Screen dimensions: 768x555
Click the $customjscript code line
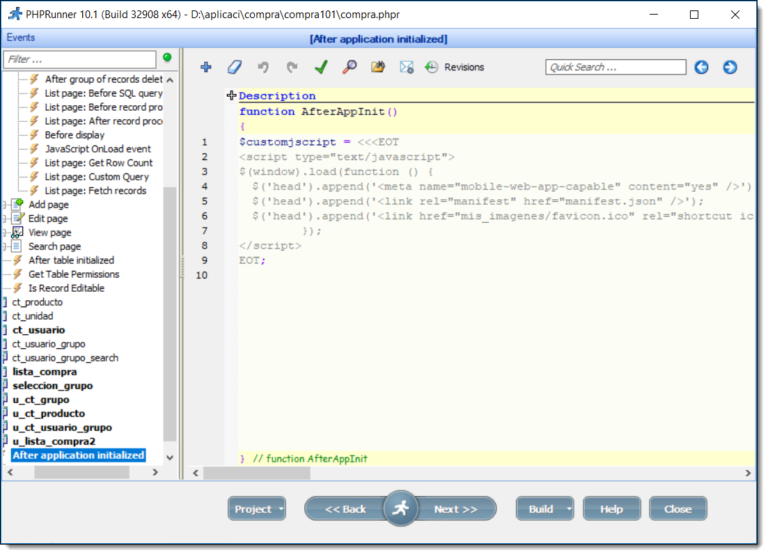[319, 142]
